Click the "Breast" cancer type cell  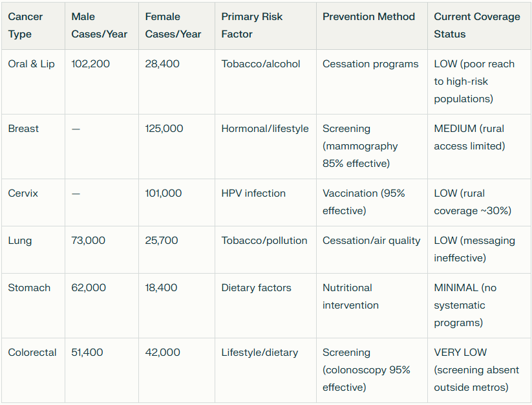tap(23, 129)
